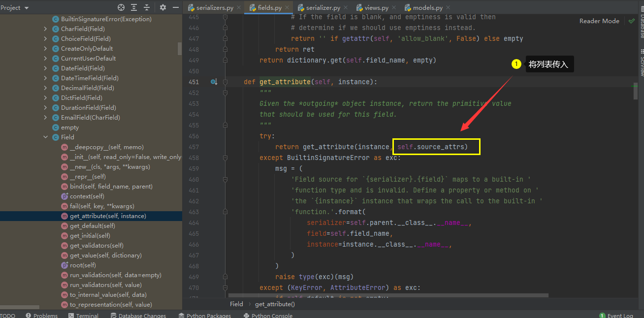Click the property icon of context(self)
The image size is (644, 318).
tap(64, 196)
